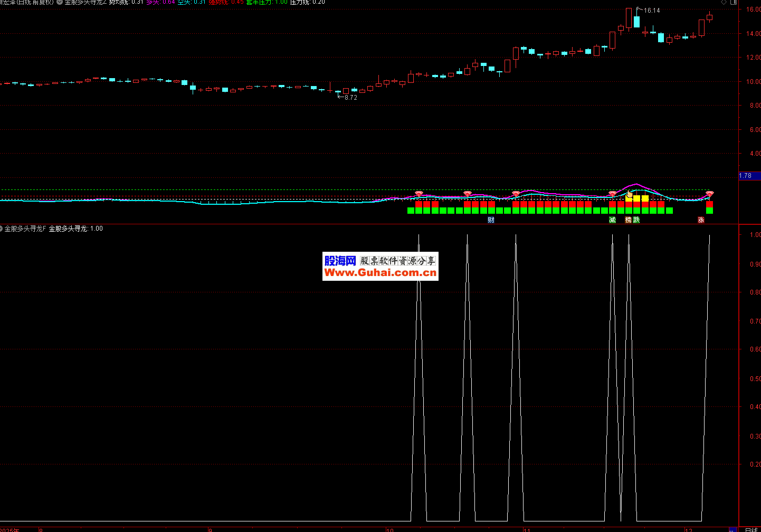761x532 pixels.
Task: Open the main chart indicator dropdown arrow
Action: pyautogui.click(x=60, y=2)
